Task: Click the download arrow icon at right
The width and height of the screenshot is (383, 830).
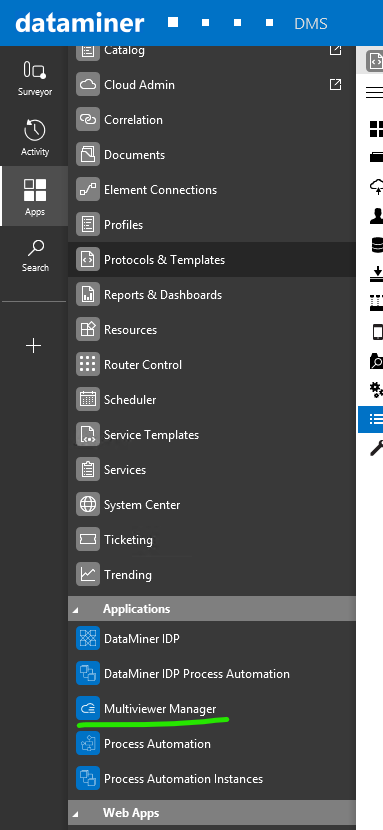Action: [x=377, y=274]
